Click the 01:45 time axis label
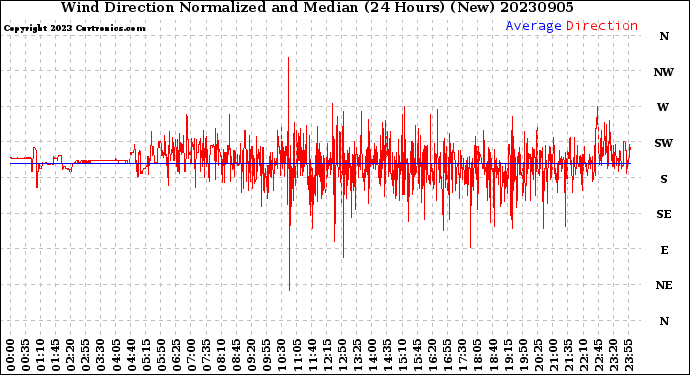Image resolution: width=690 pixels, height=375 pixels. [56, 355]
